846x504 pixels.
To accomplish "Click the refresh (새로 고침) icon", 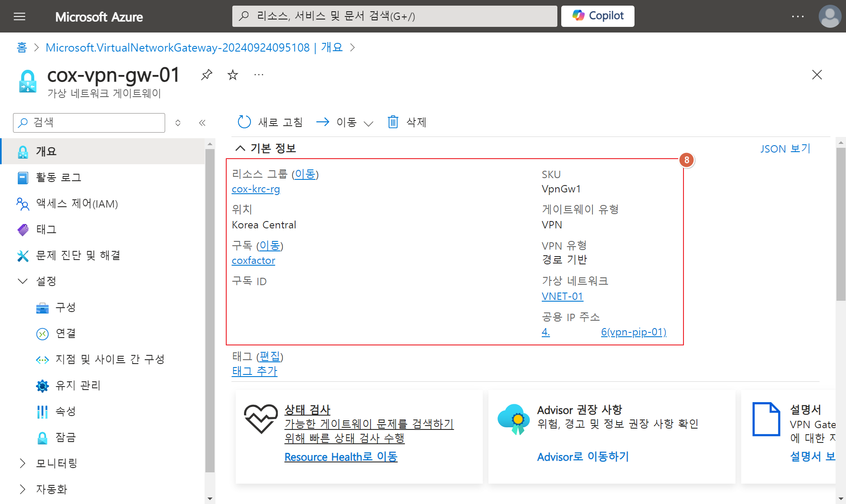I will pos(244,122).
